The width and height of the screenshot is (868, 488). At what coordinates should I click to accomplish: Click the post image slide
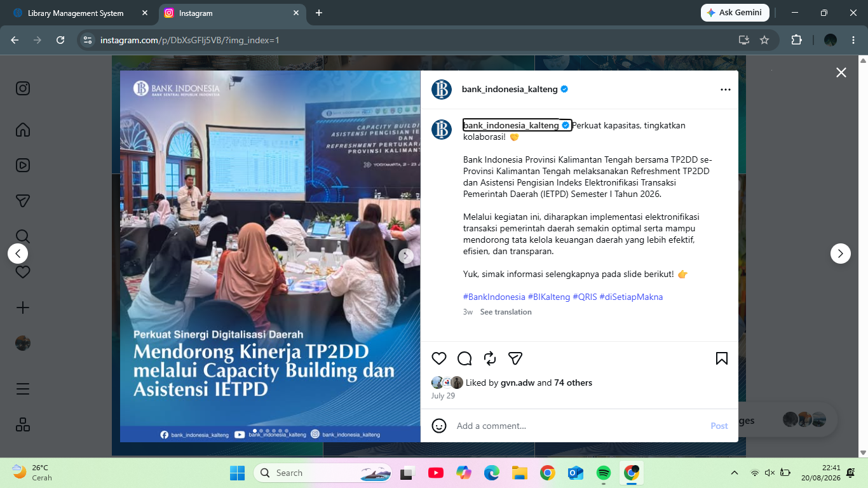270,256
